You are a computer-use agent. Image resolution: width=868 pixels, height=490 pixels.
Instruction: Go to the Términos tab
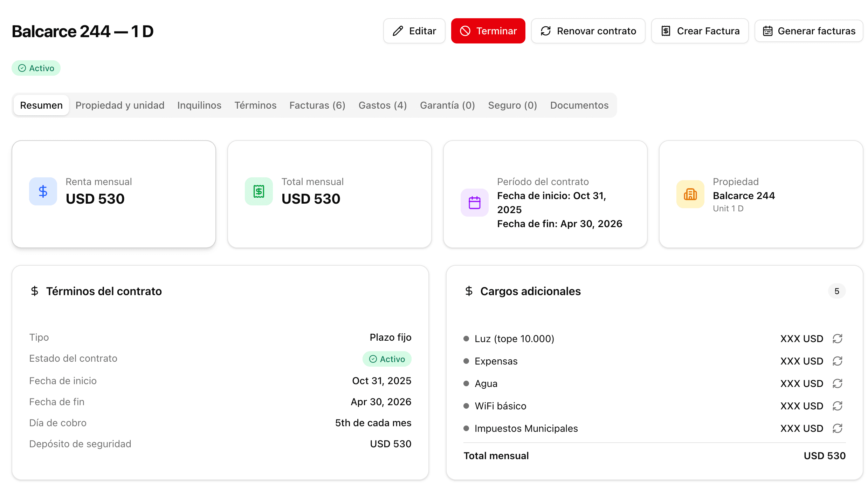(x=255, y=105)
